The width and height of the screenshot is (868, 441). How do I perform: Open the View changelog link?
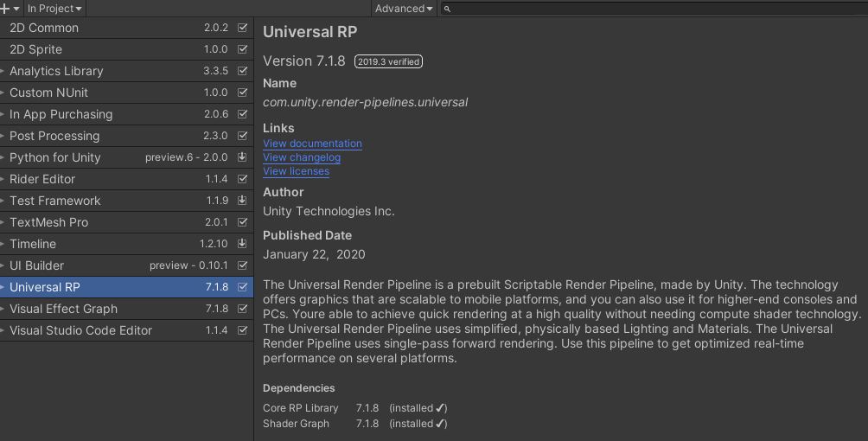[x=302, y=157]
